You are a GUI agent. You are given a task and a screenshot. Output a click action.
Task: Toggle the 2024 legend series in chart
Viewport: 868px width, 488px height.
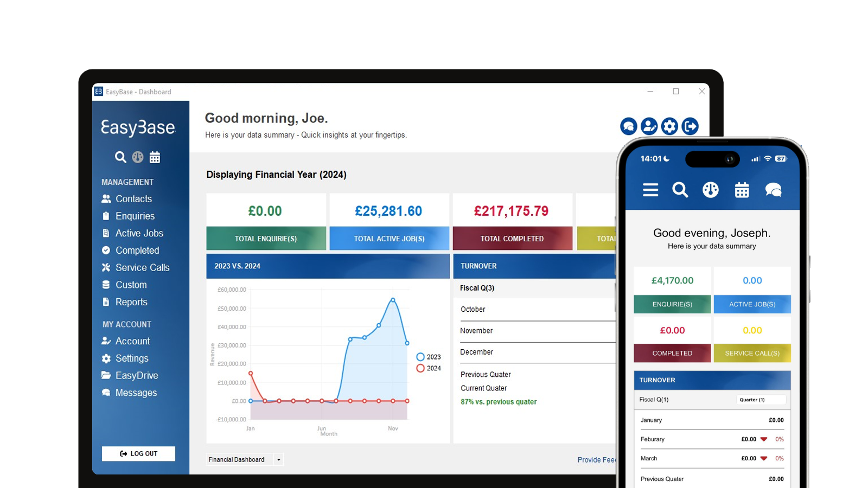429,368
